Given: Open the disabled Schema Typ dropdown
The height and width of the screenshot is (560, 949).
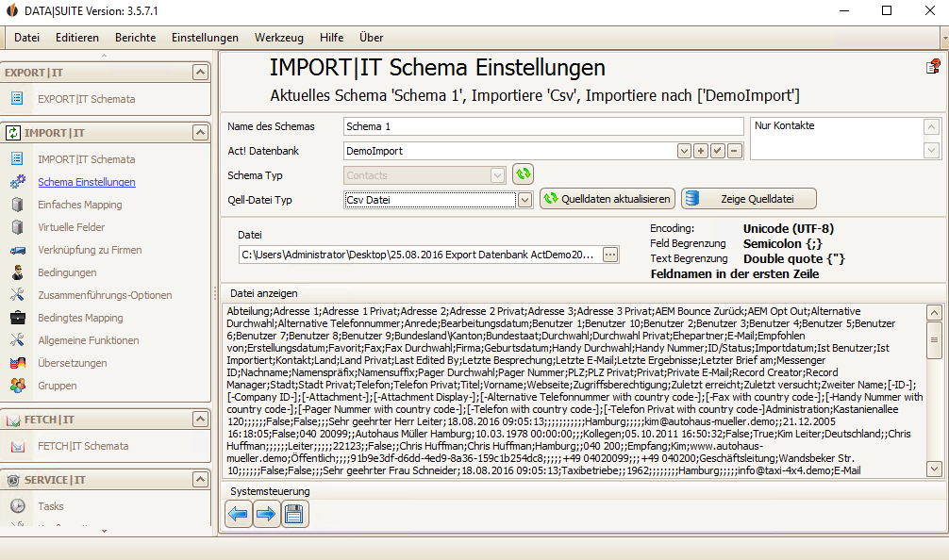Looking at the screenshot, I should tap(497, 175).
